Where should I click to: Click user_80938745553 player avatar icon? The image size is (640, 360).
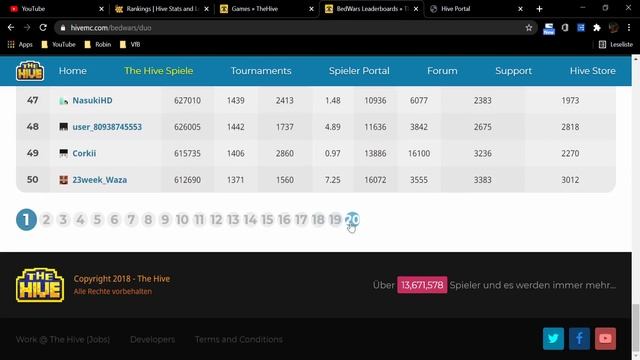pyautogui.click(x=64, y=127)
